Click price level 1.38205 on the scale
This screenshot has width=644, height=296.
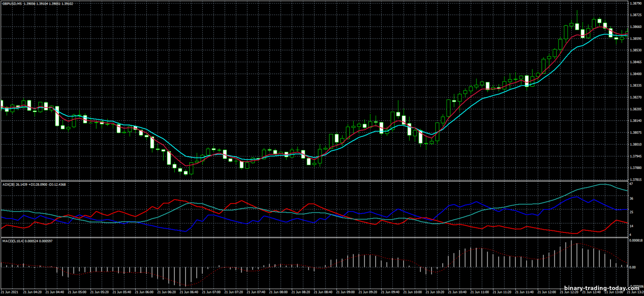[x=635, y=109]
